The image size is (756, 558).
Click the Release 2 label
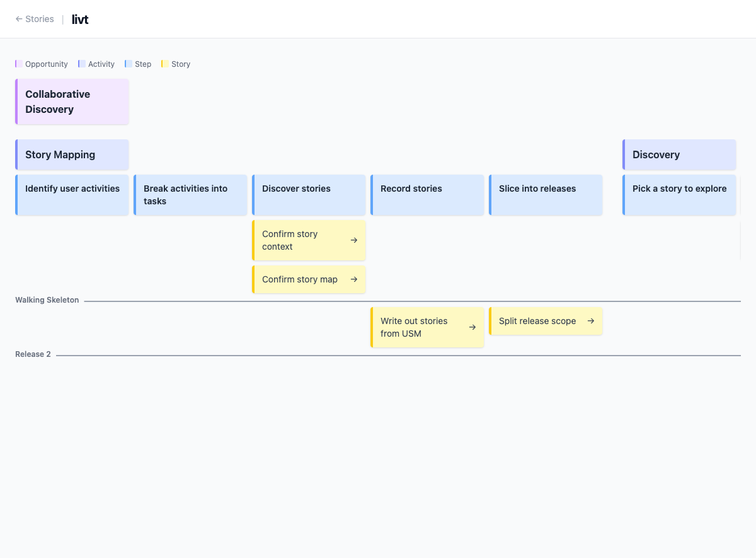pyautogui.click(x=33, y=354)
